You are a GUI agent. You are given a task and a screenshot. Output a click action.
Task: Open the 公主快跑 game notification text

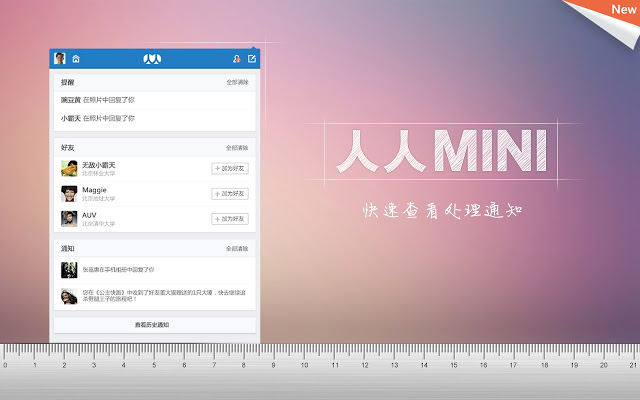pos(164,296)
